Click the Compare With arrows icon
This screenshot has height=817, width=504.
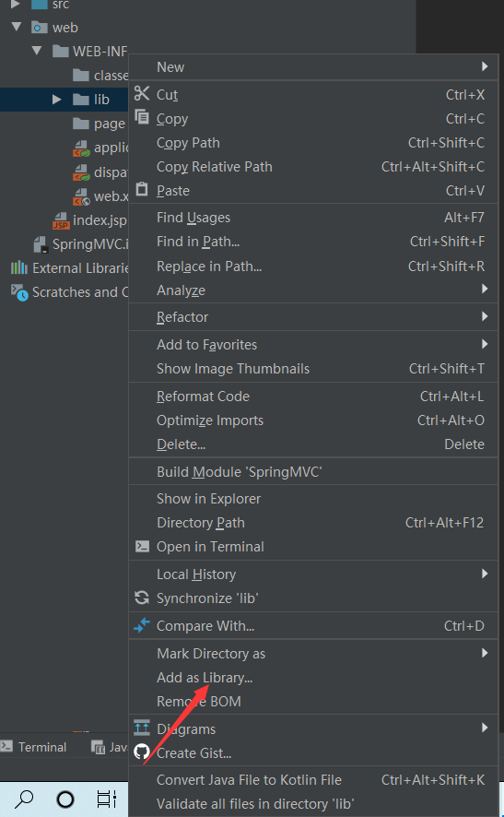pos(142,624)
